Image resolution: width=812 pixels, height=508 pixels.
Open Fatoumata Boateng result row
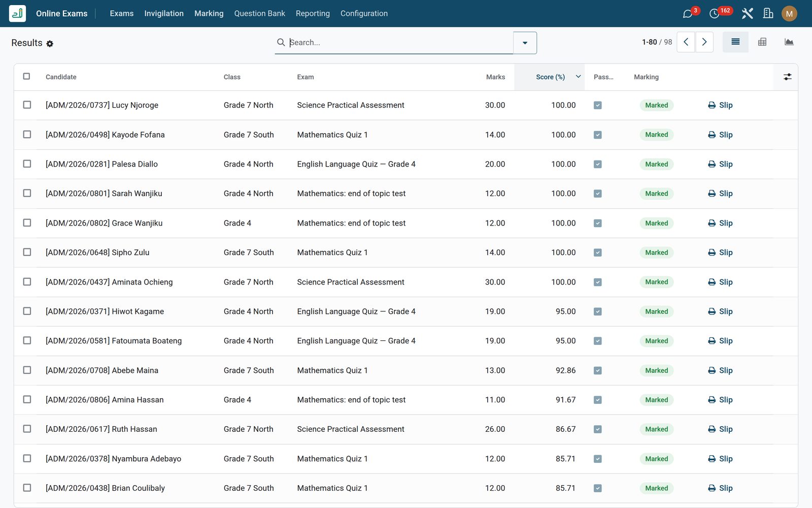click(405, 341)
